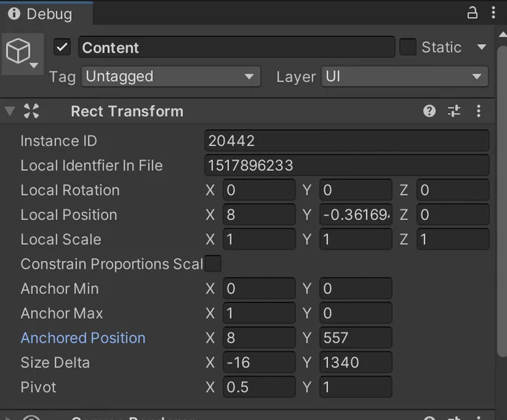Click Local Position Z field
Viewport: 507px width, 420px height.
tap(453, 215)
